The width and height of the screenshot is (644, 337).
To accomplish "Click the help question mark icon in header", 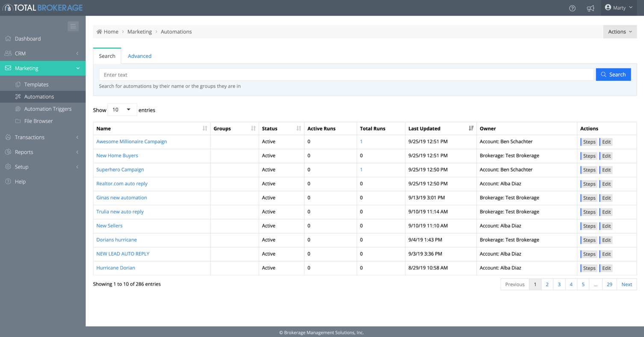I will pos(572,8).
